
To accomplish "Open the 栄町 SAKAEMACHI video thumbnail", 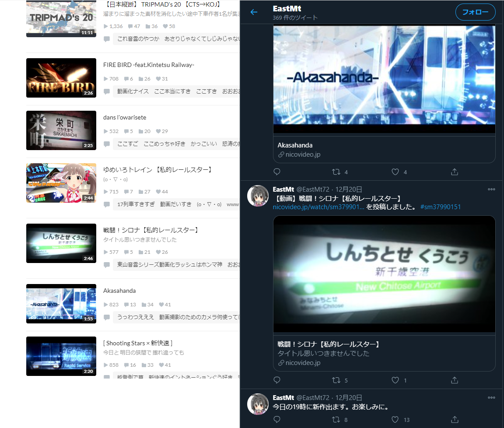I will pos(61,130).
